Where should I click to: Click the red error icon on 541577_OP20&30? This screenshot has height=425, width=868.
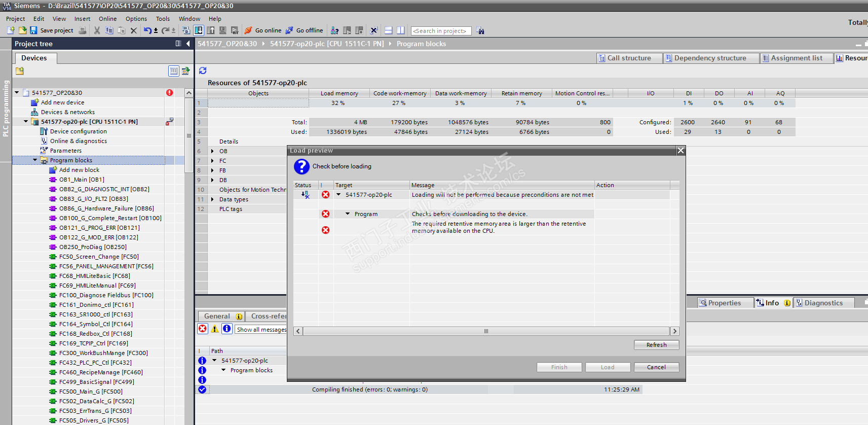[169, 93]
